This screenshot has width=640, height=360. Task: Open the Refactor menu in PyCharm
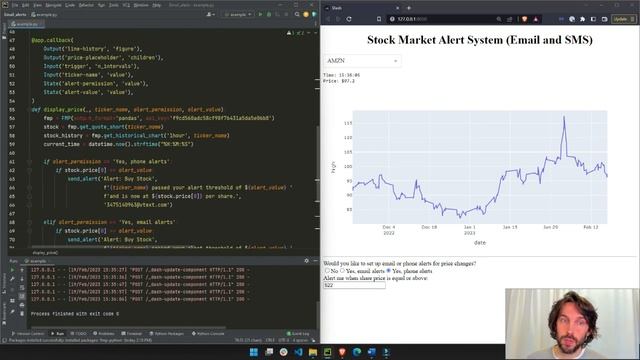tap(86, 5)
